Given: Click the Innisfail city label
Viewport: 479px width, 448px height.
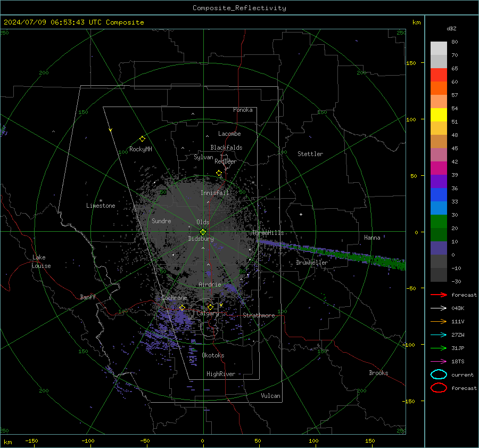Looking at the screenshot, I should [214, 193].
